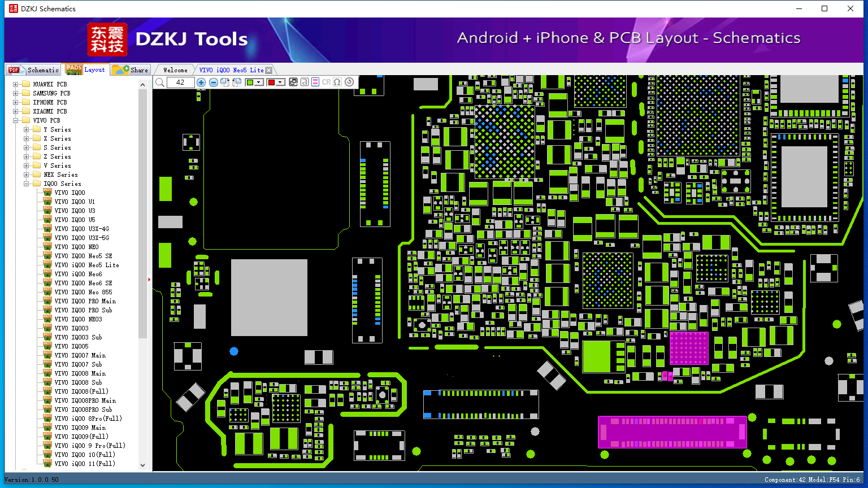Viewport: 868px width, 488px height.
Task: Expand the XIAOMI PCB folder
Action: pos(16,111)
